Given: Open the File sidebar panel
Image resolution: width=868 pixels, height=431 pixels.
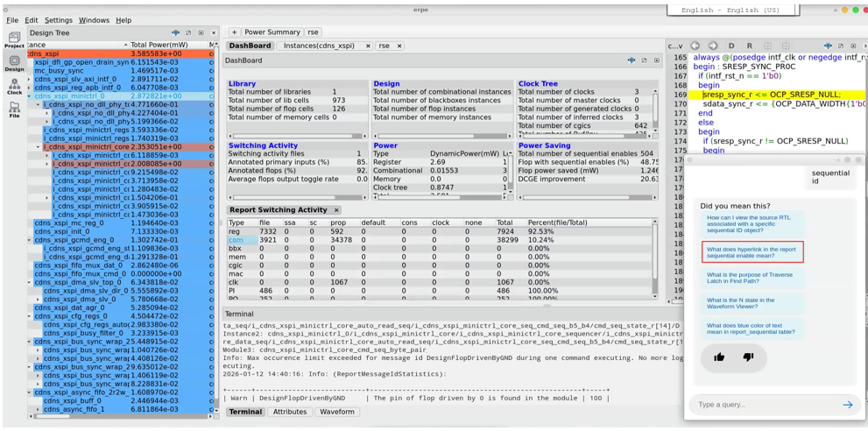Looking at the screenshot, I should [x=14, y=110].
